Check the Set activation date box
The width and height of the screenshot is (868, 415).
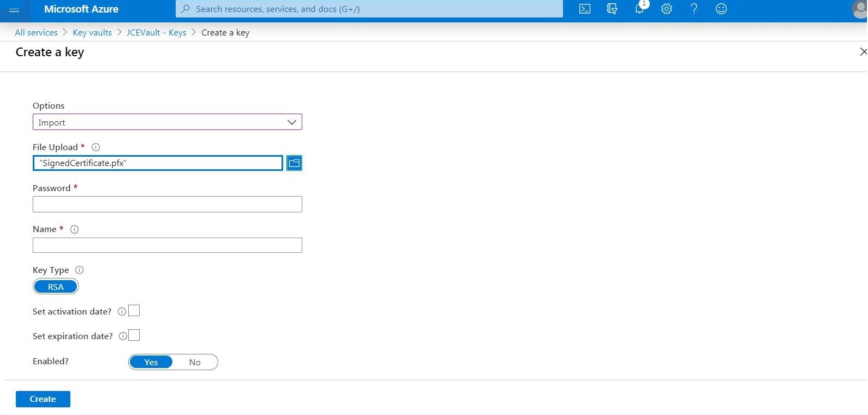(134, 311)
